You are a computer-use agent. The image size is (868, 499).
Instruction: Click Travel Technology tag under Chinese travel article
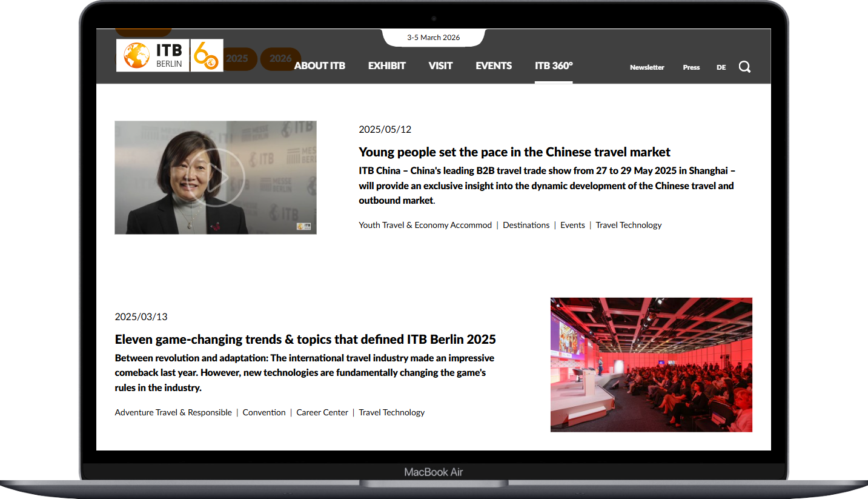click(629, 225)
